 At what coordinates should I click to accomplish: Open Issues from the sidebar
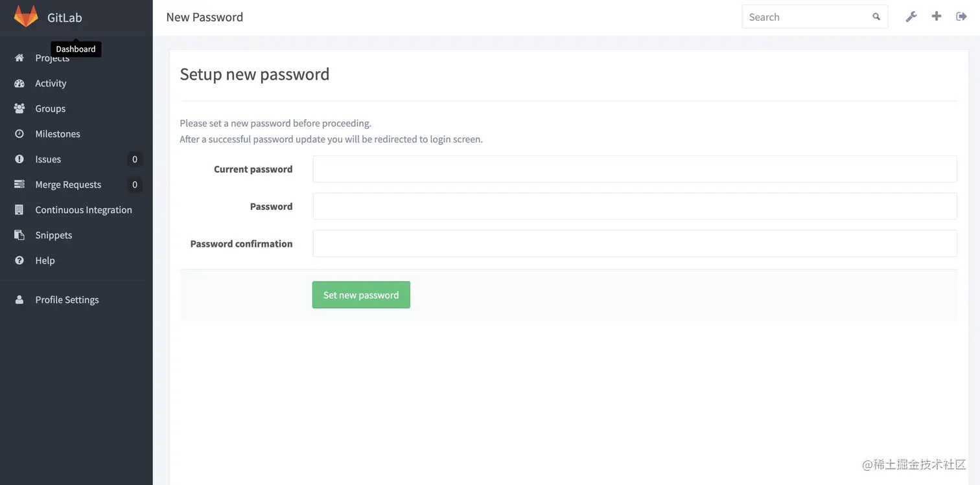(48, 159)
